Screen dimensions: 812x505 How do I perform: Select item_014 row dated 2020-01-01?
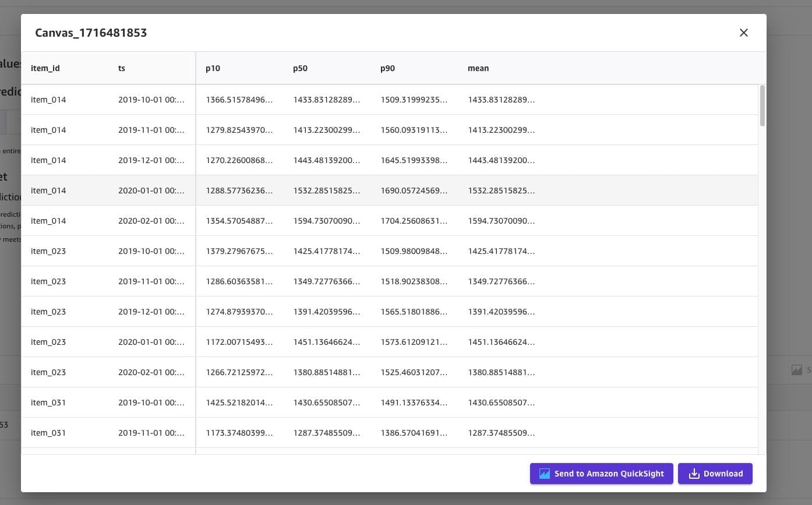point(48,190)
